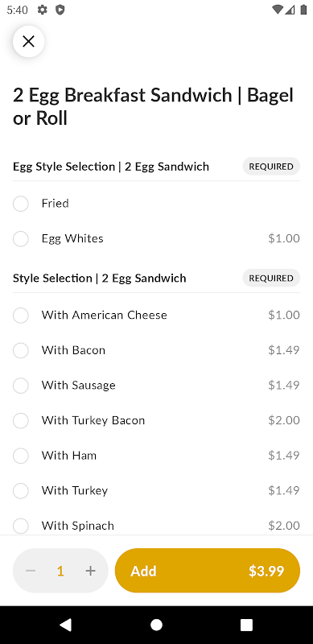Choose With American Cheese
This screenshot has height=644, width=313.
pos(156,316)
